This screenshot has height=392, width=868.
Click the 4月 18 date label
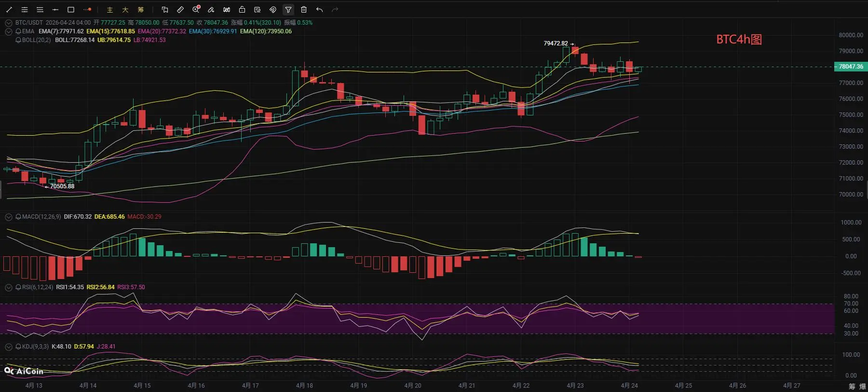(x=304, y=385)
